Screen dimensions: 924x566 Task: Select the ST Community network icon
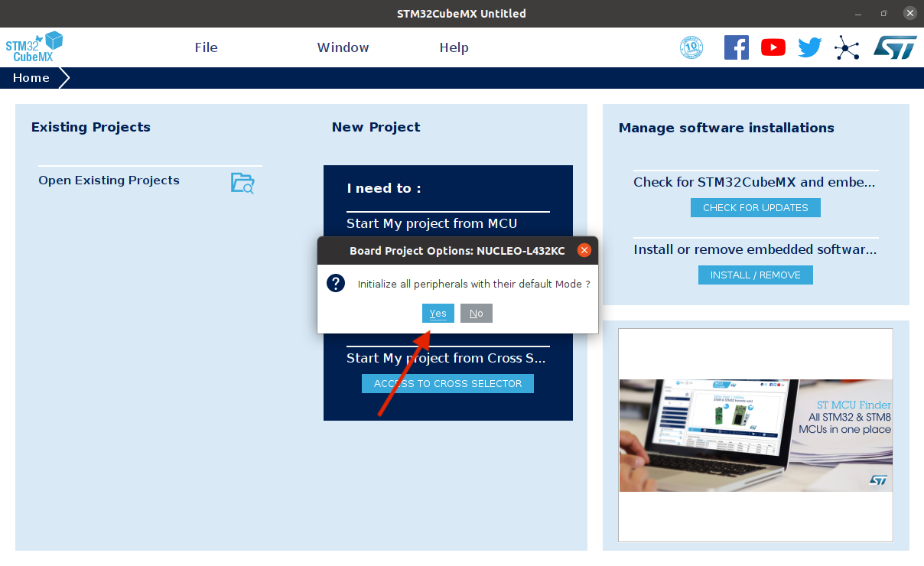pyautogui.click(x=847, y=47)
